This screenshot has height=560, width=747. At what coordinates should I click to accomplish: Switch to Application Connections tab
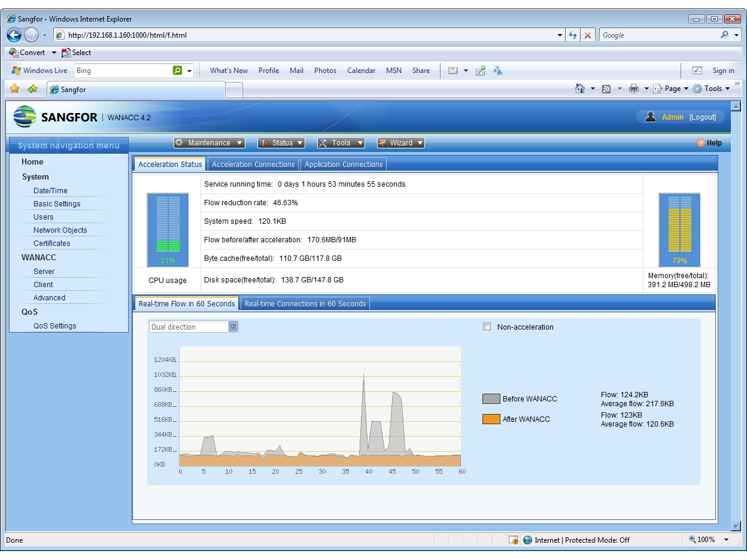click(x=344, y=164)
